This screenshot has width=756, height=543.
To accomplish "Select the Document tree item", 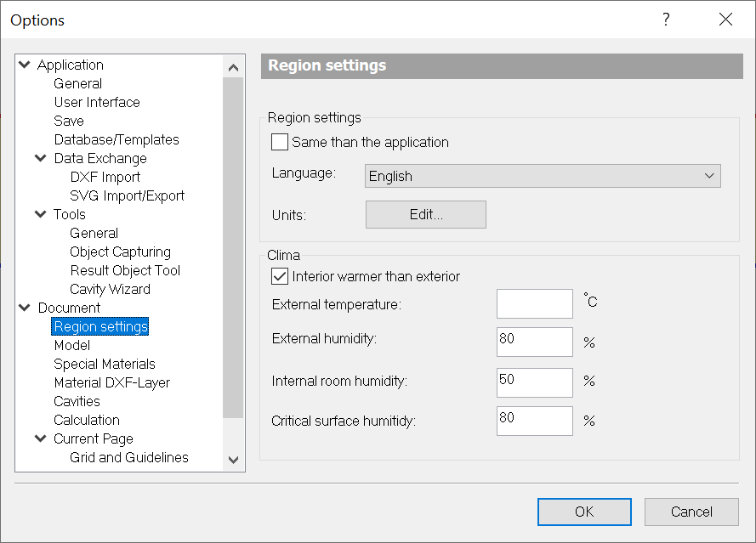I will coord(69,308).
